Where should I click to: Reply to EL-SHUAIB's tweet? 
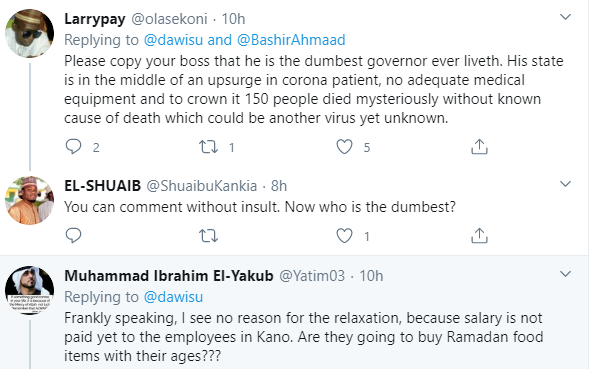point(73,236)
